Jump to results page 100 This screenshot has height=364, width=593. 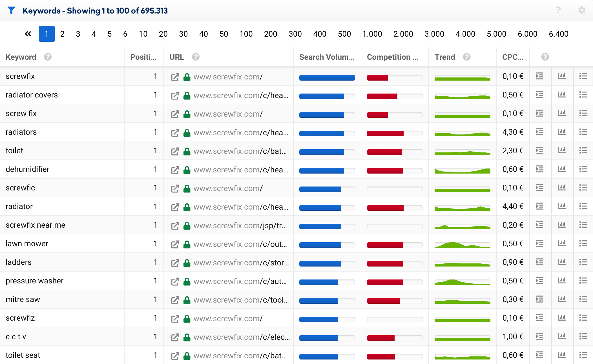point(246,34)
